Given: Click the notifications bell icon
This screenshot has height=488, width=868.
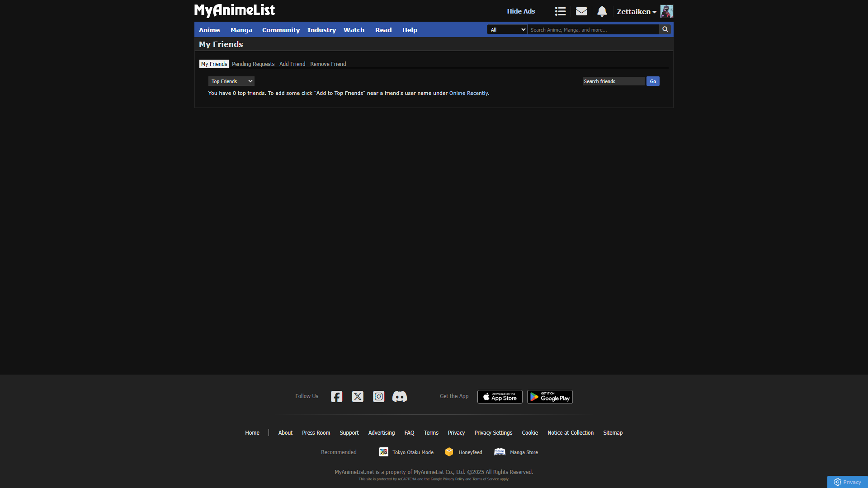Looking at the screenshot, I should [602, 11].
